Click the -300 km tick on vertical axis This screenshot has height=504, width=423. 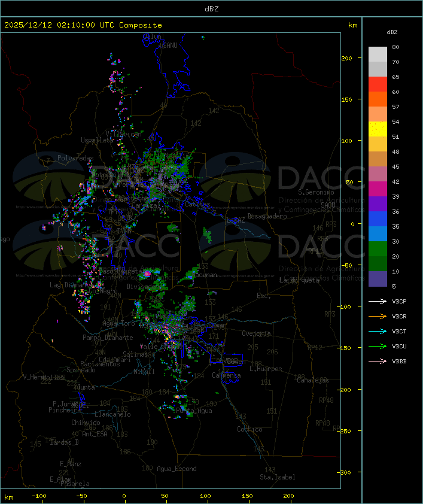345,472
